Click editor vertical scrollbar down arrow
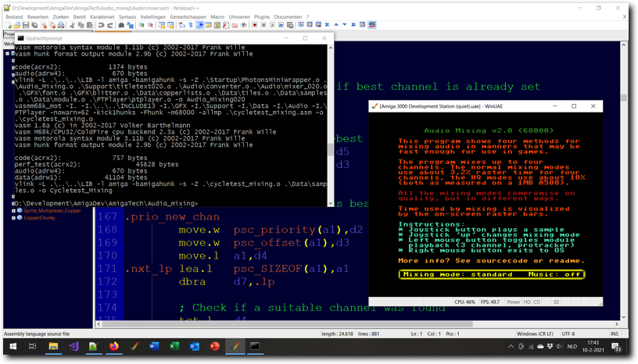The height and width of the screenshot is (364, 638). 623,317
